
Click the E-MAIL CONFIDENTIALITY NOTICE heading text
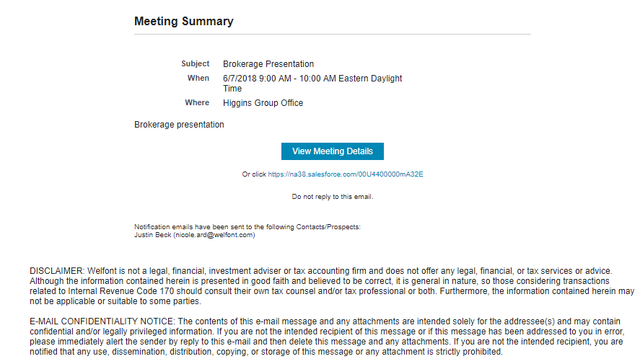(x=102, y=321)
